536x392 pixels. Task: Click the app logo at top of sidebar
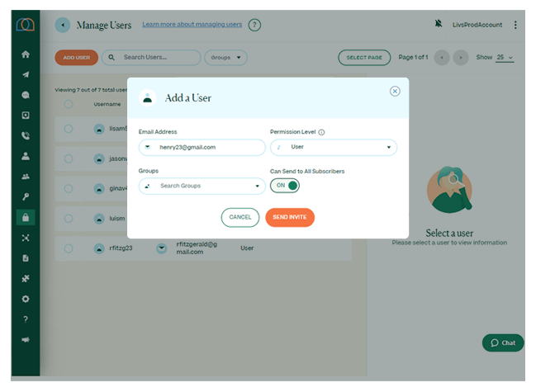pos(26,25)
